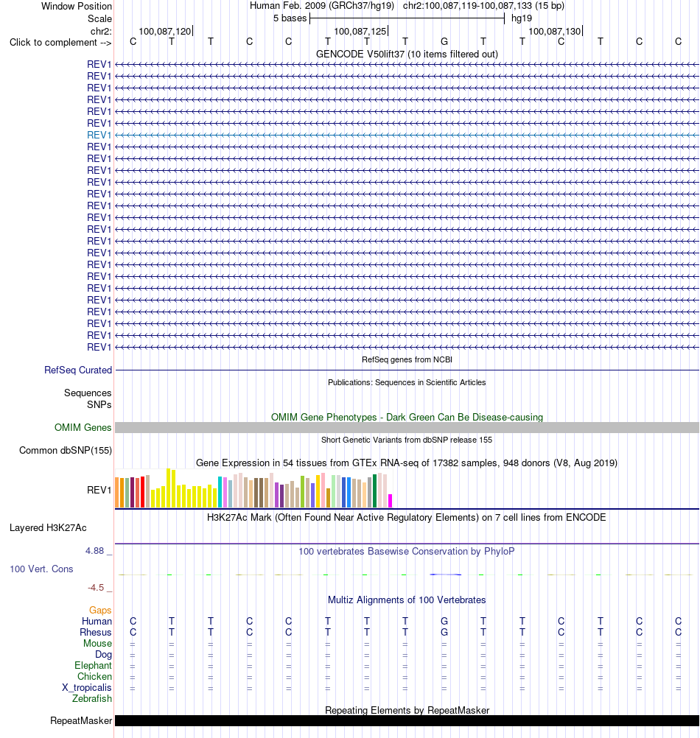This screenshot has height=738, width=700.
Task: Open the OMIM Gene Phenotypes track title
Action: 407,417
